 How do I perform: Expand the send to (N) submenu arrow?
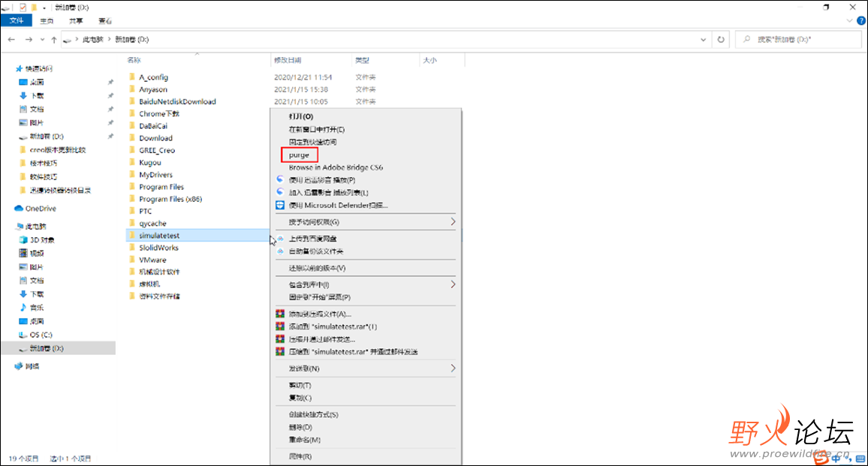453,368
